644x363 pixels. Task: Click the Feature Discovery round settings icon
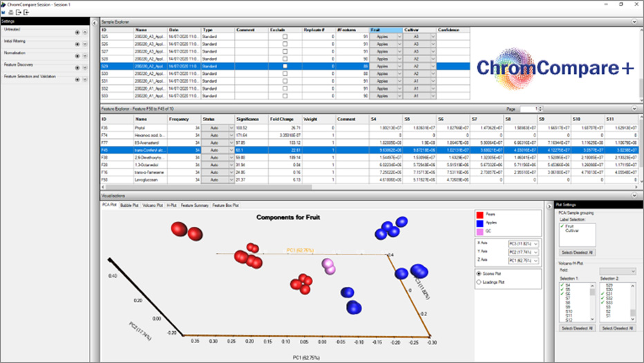tap(77, 68)
